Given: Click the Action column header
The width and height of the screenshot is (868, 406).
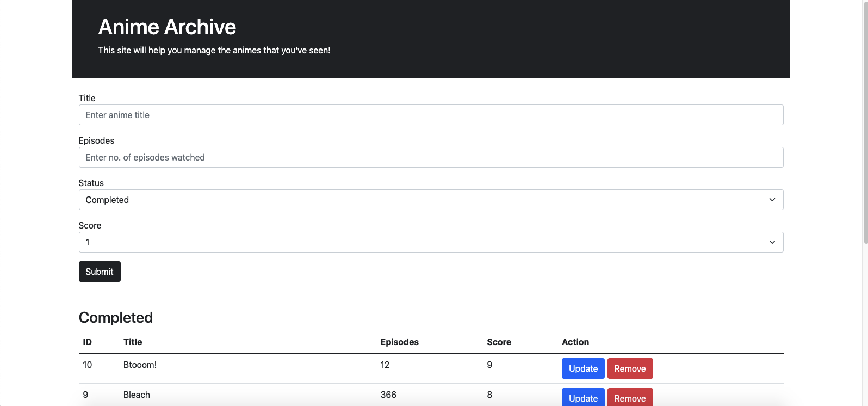Looking at the screenshot, I should click(575, 342).
